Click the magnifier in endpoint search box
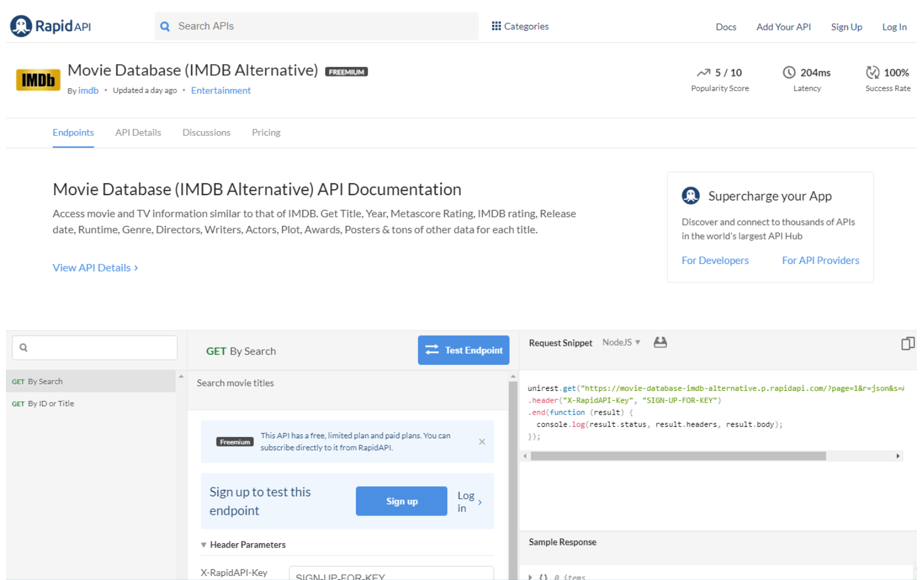 pos(23,347)
